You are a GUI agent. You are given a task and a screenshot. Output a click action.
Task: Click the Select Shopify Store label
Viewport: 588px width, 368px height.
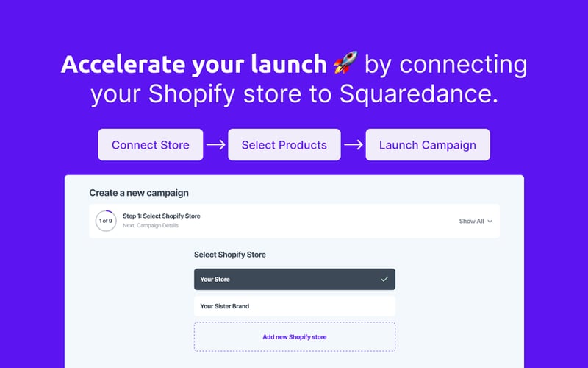[229, 255]
